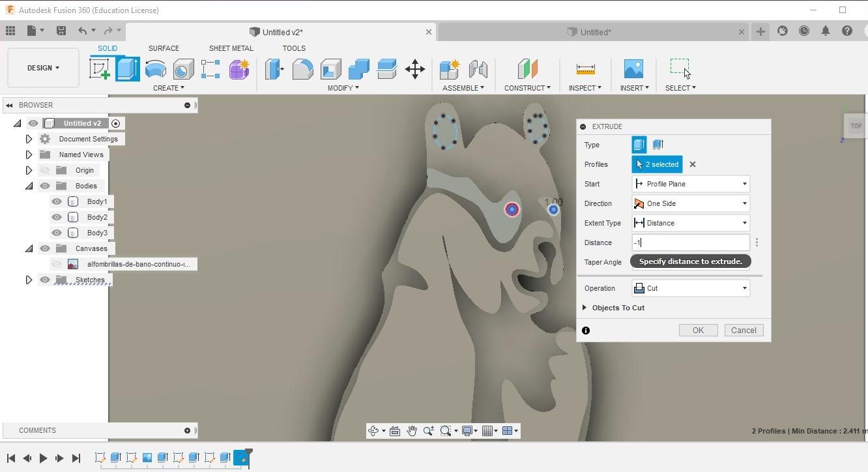Select the Press Pull tool
The image size is (868, 472).
point(274,68)
